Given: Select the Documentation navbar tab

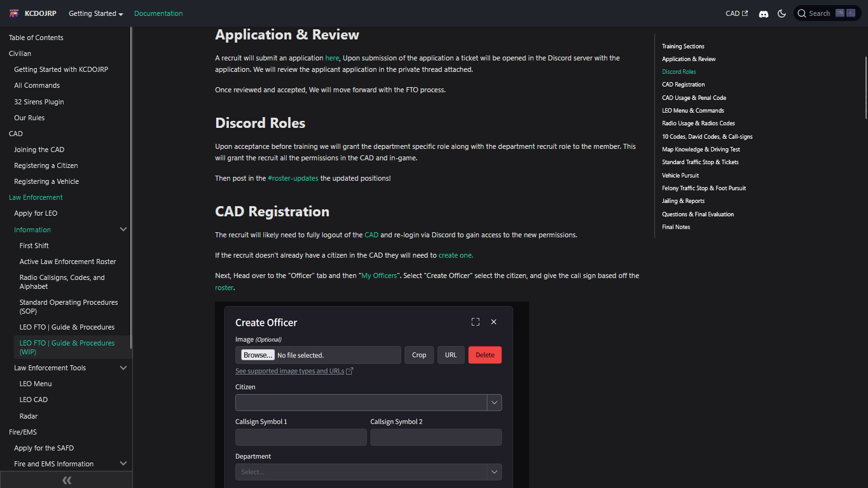Looking at the screenshot, I should (x=158, y=13).
